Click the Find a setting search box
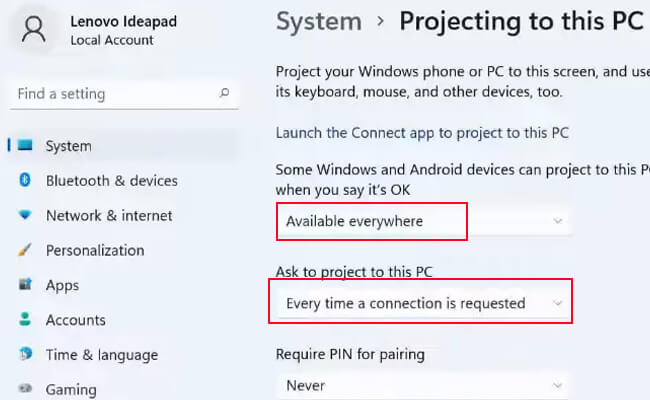Image resolution: width=650 pixels, height=400 pixels. click(x=124, y=94)
